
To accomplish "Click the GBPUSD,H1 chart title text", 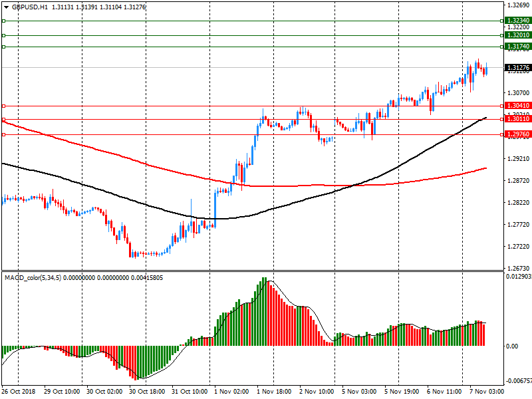I will [30, 7].
